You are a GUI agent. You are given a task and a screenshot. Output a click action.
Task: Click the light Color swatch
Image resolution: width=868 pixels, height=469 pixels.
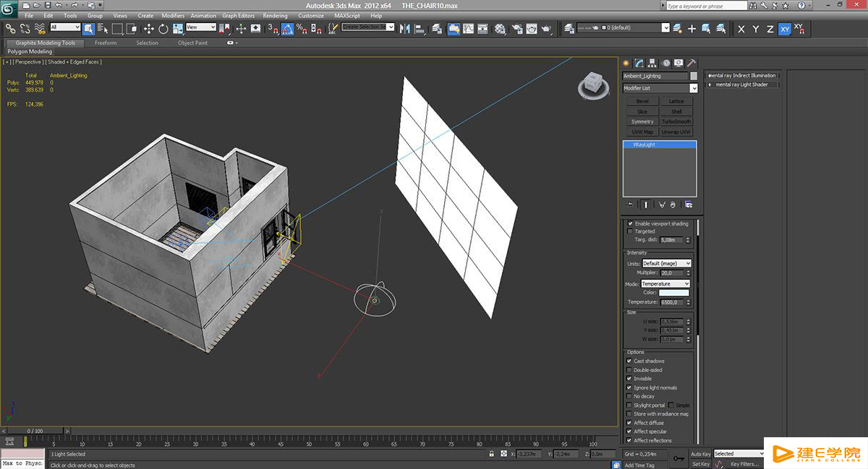point(673,293)
